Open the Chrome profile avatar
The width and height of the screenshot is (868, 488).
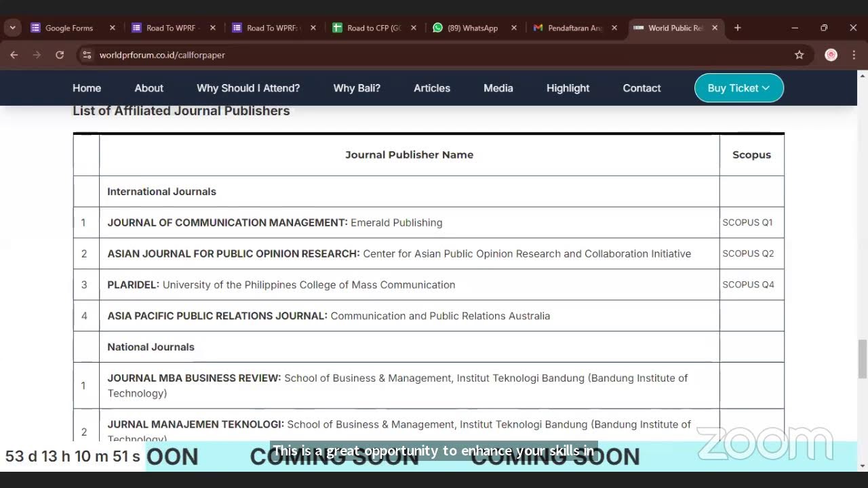831,55
